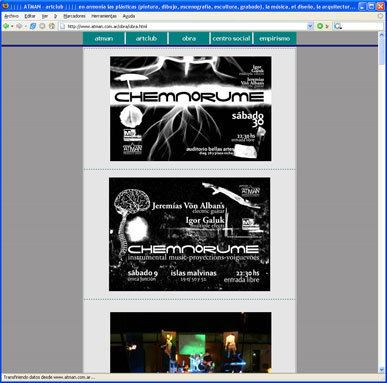Image resolution: width=387 pixels, height=383 pixels.
Task: Open the search engine icon selector
Action: click(x=338, y=26)
